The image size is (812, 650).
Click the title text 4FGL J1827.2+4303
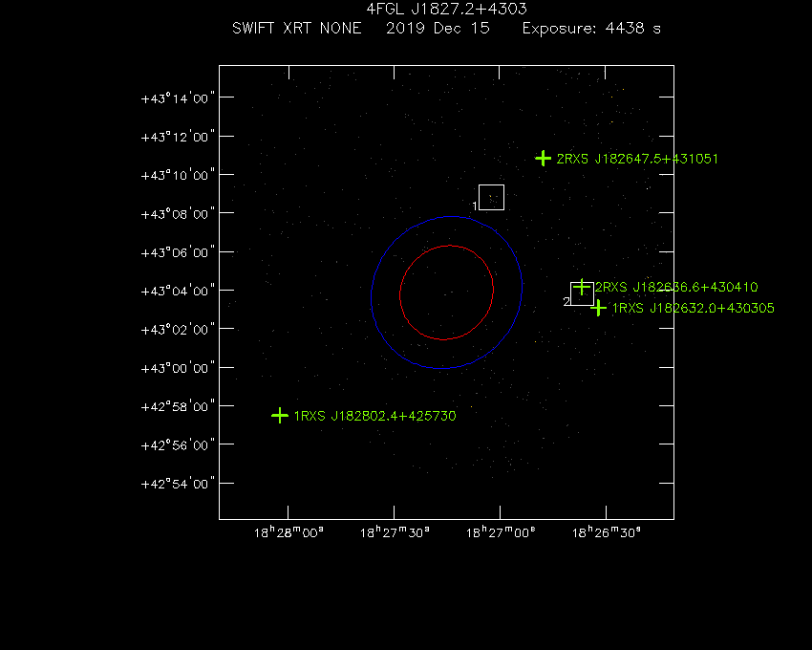pyautogui.click(x=446, y=10)
